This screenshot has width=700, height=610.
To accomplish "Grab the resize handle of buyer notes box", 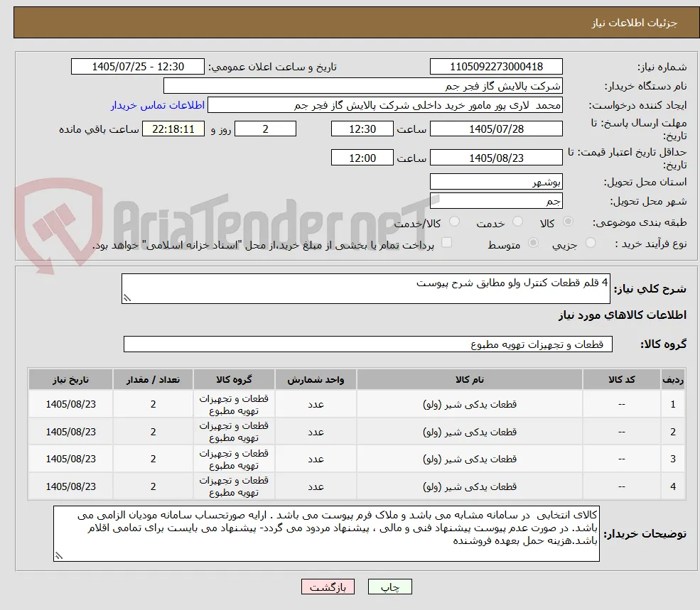I will [x=58, y=555].
